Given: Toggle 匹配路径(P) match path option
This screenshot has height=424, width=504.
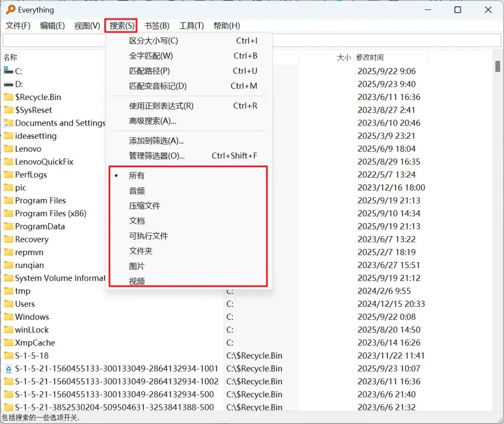Looking at the screenshot, I should point(189,71).
